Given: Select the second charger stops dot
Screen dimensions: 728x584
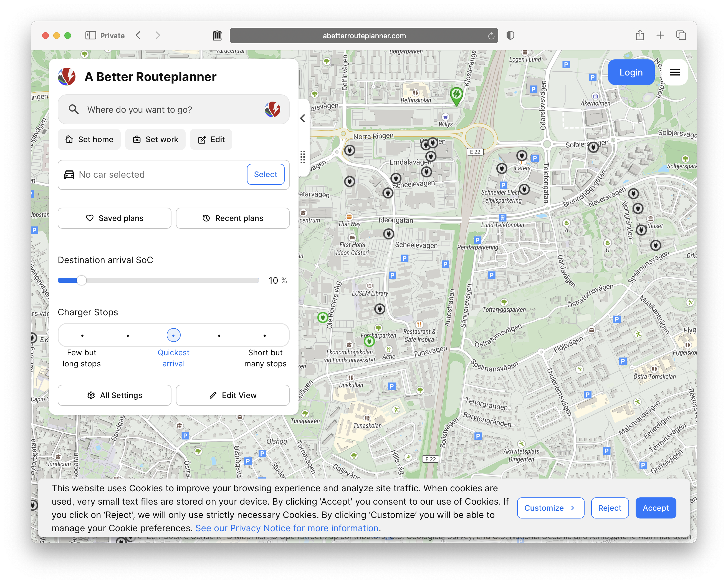Looking at the screenshot, I should [x=128, y=335].
